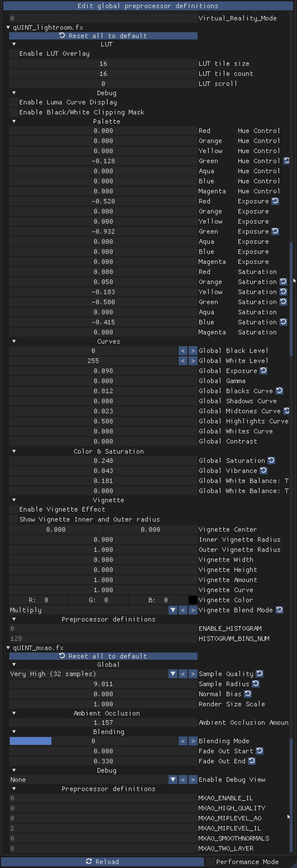
Task: Enable Luma Curve Display checkbox
Action: point(13,102)
